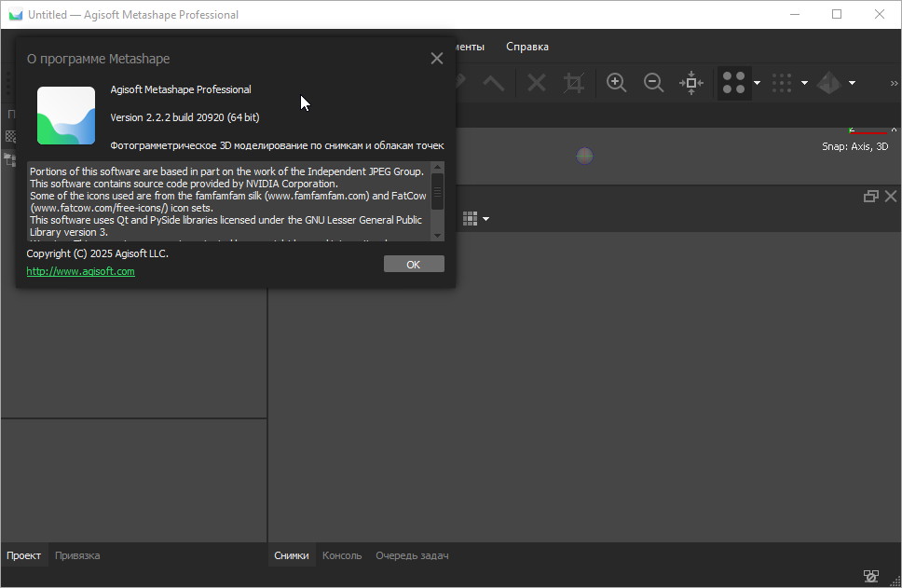Close the Agisoft Metashape Professional window
The height and width of the screenshot is (588, 902).
pos(880,14)
